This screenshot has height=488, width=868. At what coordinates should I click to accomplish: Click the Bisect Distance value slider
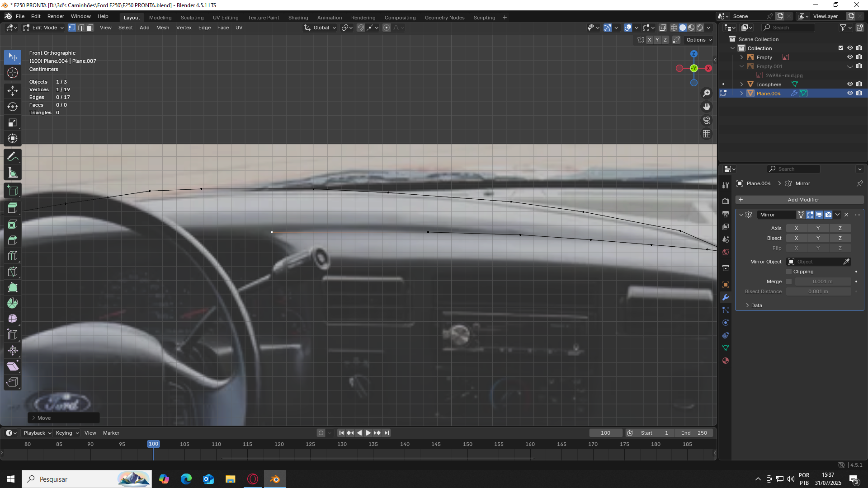pyautogui.click(x=818, y=291)
